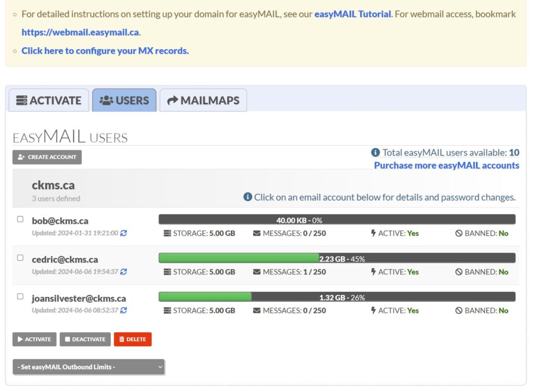The width and height of the screenshot is (537, 392).
Task: Open the MAILMAPS tab
Action: pyautogui.click(x=203, y=101)
